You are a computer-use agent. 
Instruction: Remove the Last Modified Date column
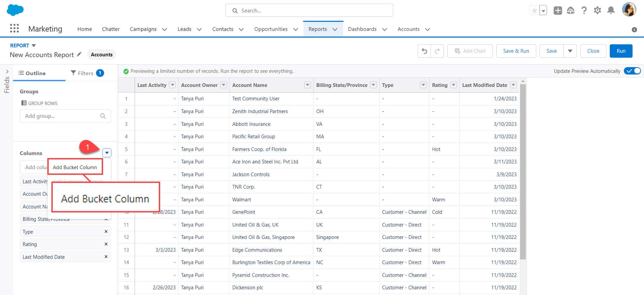click(x=106, y=257)
